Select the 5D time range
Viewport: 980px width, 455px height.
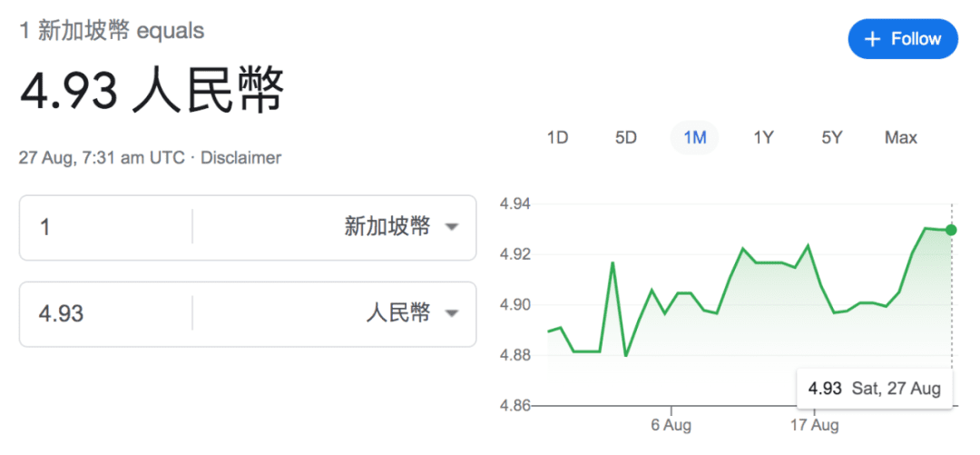coord(626,138)
